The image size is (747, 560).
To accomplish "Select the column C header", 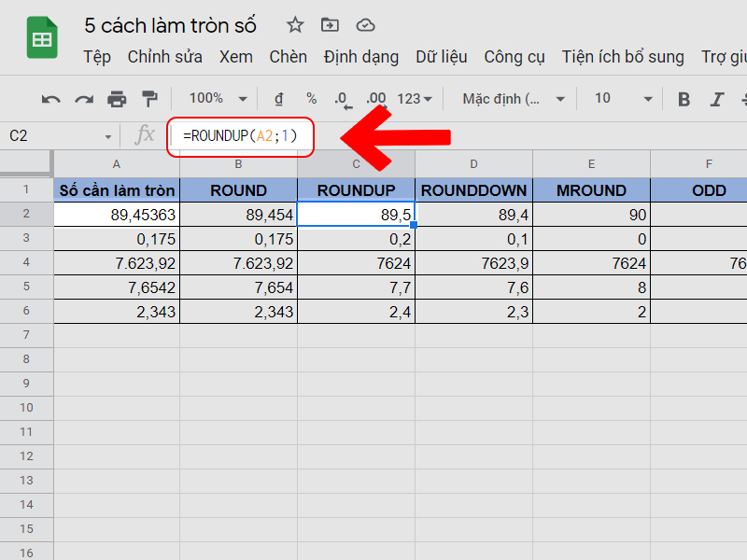I will [x=356, y=164].
